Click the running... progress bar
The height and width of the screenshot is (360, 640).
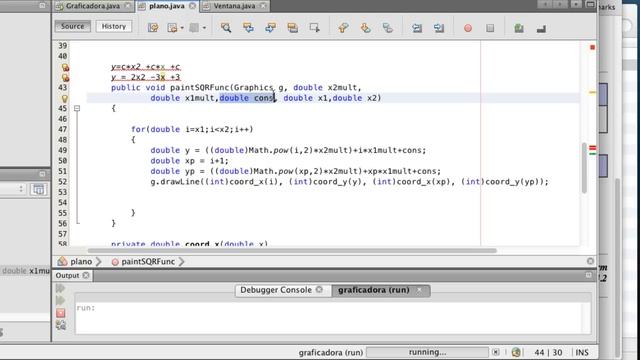[x=427, y=352]
